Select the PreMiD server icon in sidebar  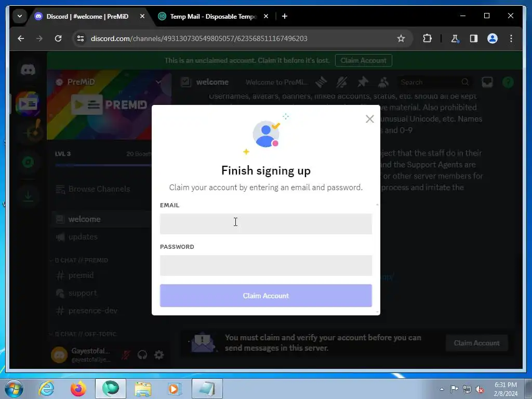coord(28,103)
